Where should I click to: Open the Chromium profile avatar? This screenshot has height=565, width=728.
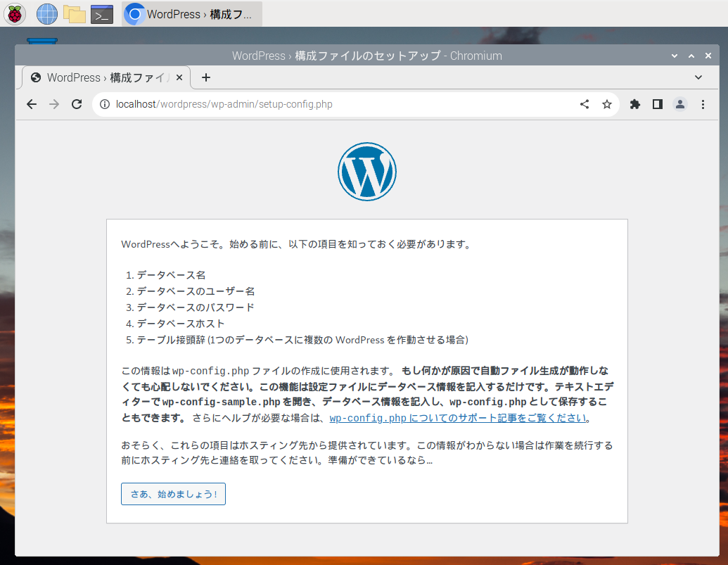(680, 104)
